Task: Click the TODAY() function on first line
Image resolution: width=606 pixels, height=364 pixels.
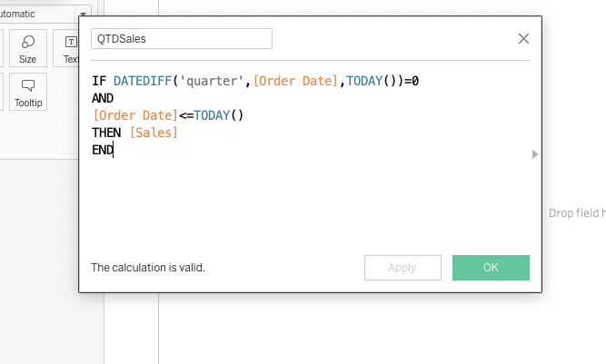Action: [x=368, y=81]
